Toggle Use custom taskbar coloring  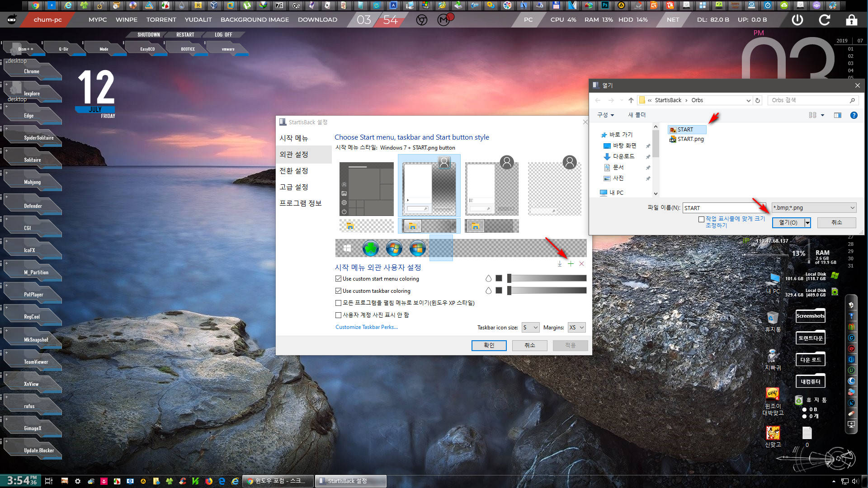338,291
